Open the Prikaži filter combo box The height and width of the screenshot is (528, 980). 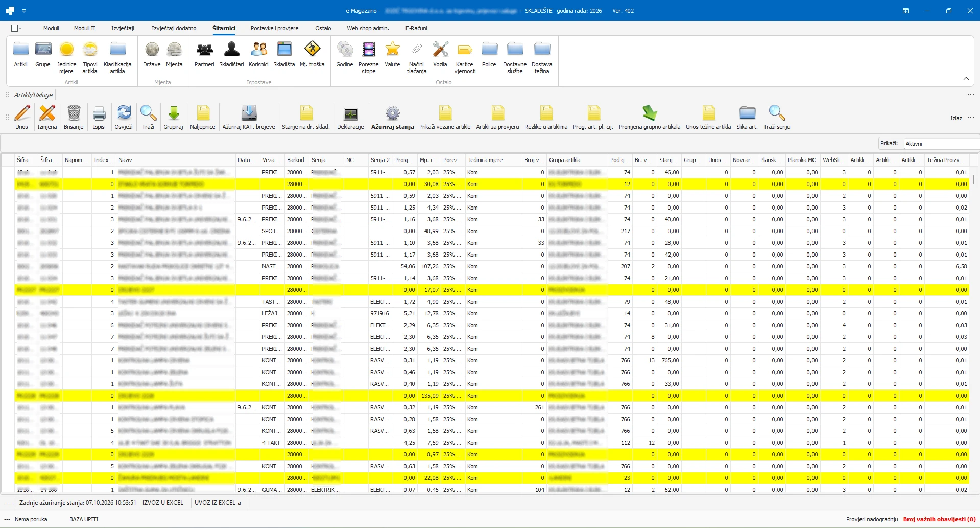pos(941,144)
